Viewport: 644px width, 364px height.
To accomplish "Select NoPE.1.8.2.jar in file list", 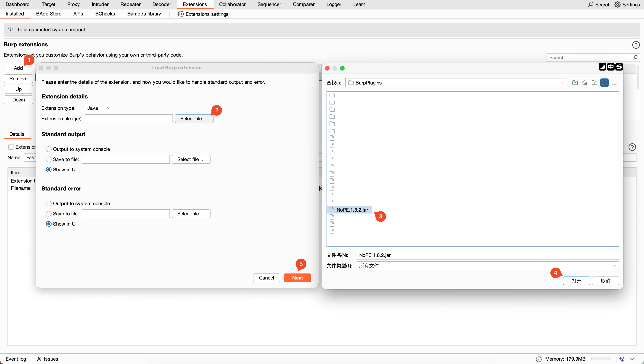I will coord(349,210).
